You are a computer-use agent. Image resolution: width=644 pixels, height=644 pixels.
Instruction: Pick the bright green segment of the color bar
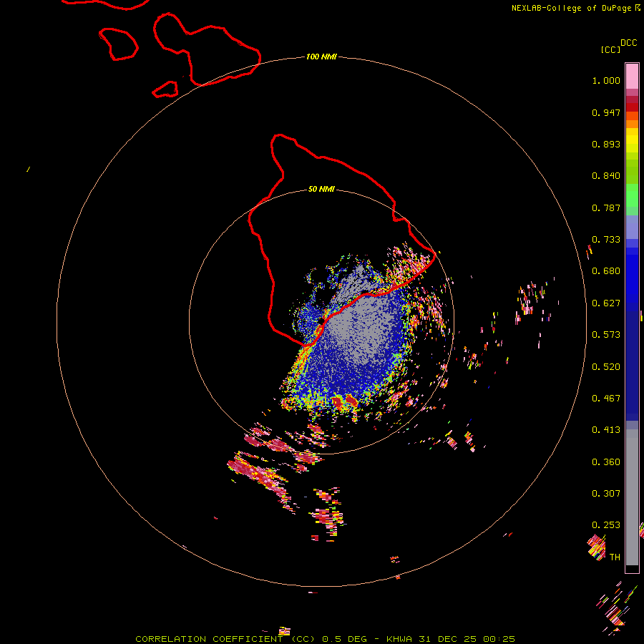(x=632, y=195)
